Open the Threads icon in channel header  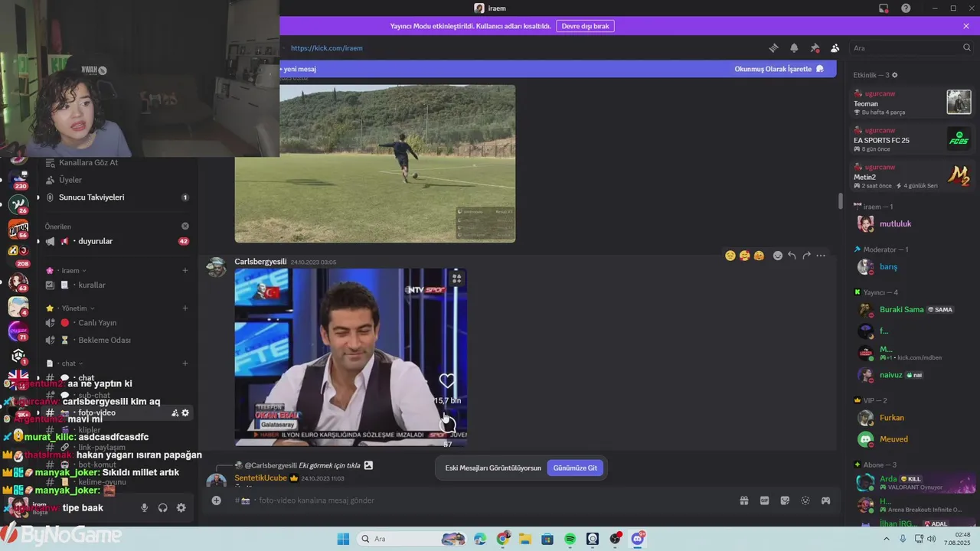tap(774, 47)
